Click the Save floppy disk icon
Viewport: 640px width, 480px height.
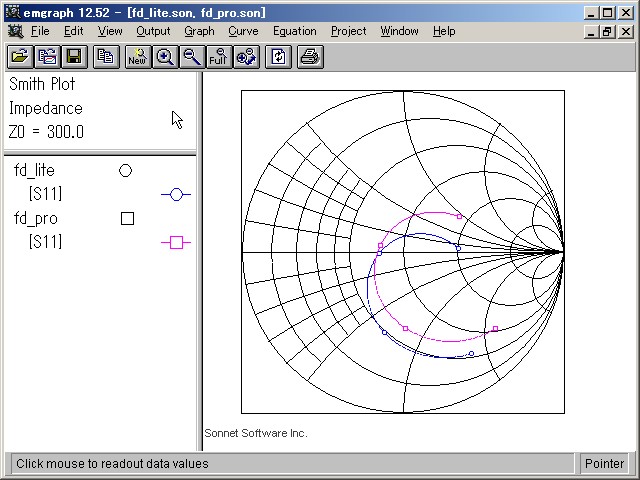(74, 57)
